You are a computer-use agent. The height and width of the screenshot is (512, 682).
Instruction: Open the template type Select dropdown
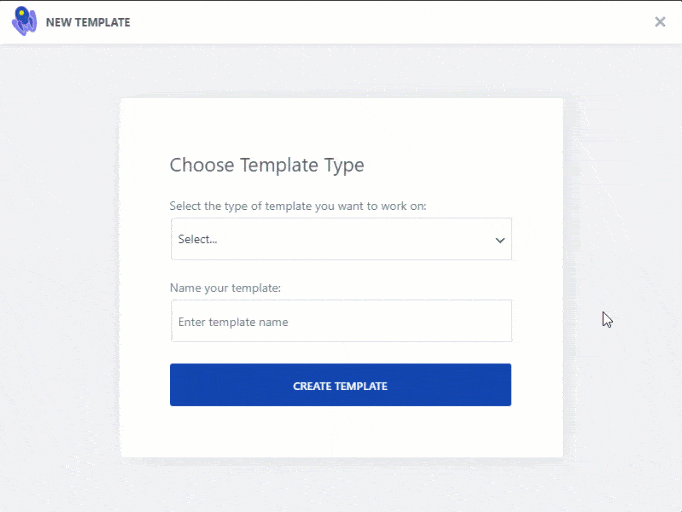tap(340, 240)
